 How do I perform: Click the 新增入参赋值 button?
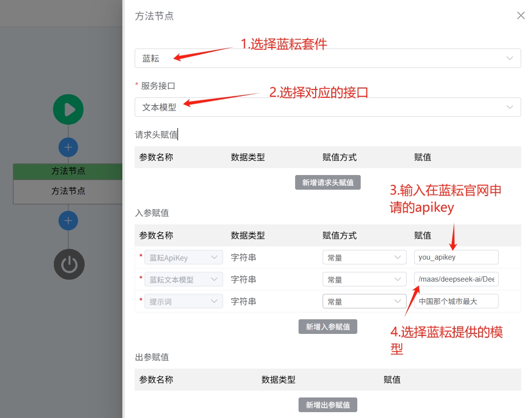pos(327,327)
